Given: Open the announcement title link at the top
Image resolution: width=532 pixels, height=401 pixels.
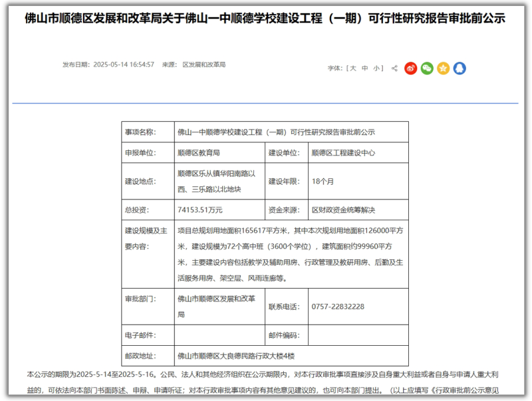Looking at the screenshot, I should coord(265,19).
